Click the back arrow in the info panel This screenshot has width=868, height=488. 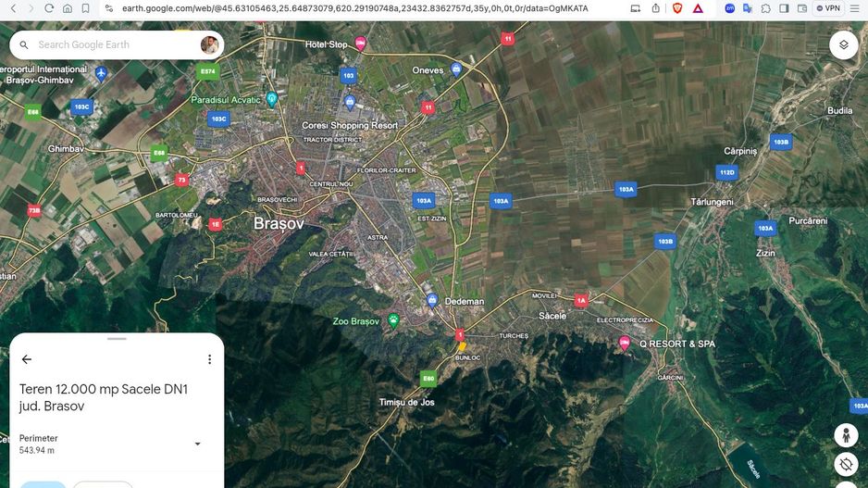[x=27, y=359]
